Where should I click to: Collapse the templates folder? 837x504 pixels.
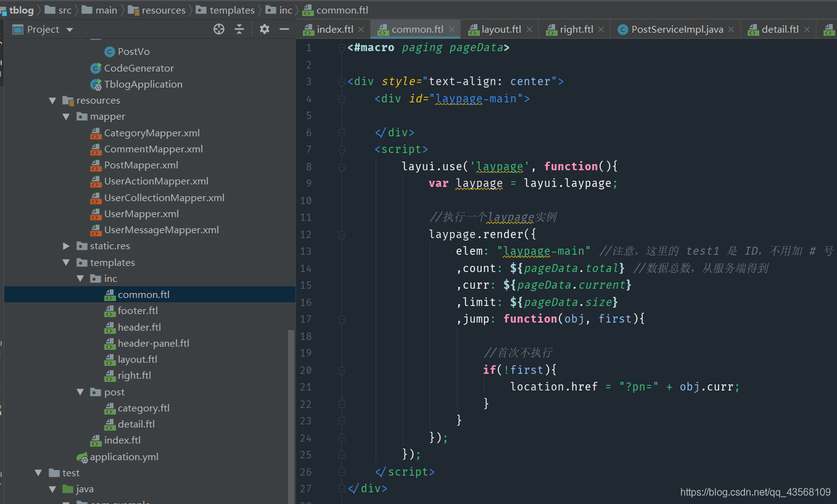click(66, 262)
